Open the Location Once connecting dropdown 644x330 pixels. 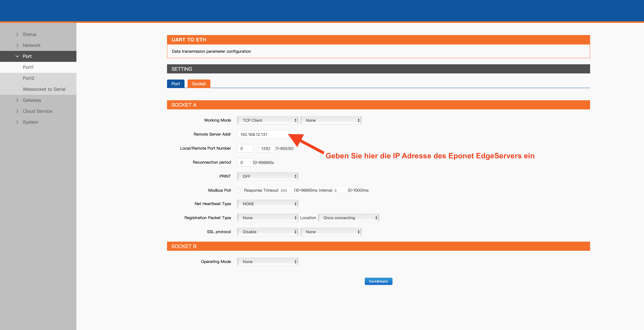pos(348,218)
